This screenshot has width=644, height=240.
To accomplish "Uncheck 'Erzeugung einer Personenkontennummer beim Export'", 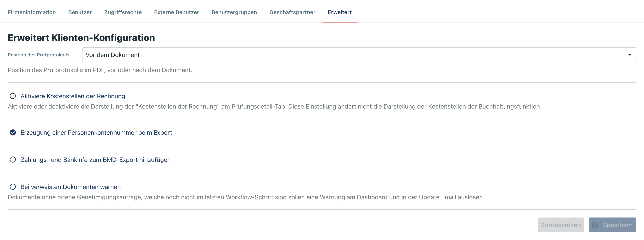I will [x=13, y=133].
